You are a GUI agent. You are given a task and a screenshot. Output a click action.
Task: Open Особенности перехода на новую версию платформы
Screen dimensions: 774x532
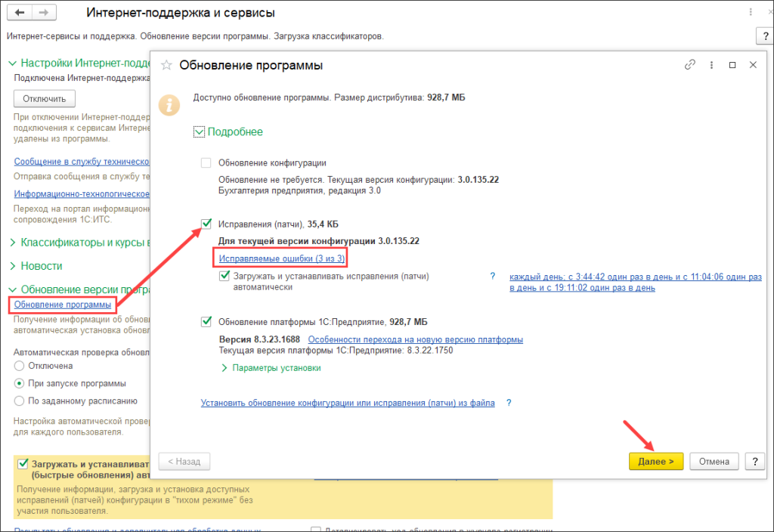click(x=415, y=339)
